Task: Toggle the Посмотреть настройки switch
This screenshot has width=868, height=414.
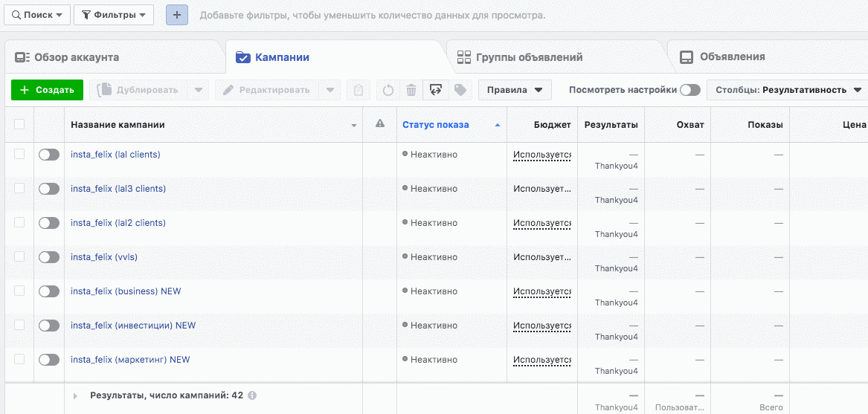Action: pos(690,90)
